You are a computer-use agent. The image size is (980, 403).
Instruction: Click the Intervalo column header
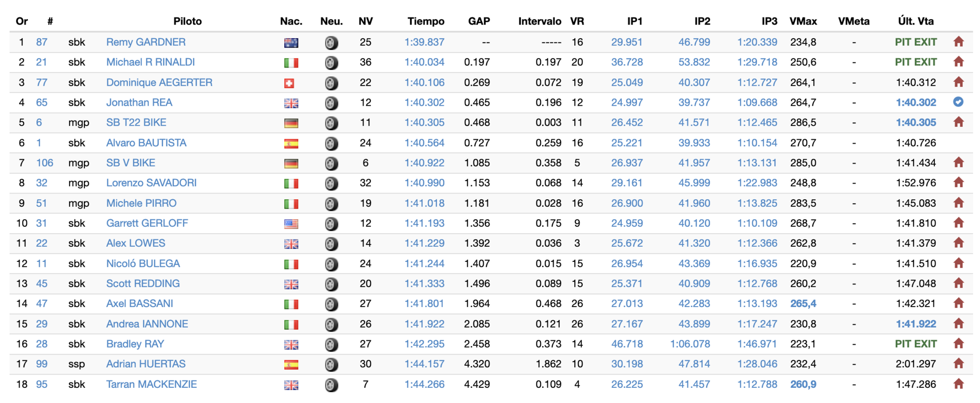(539, 21)
